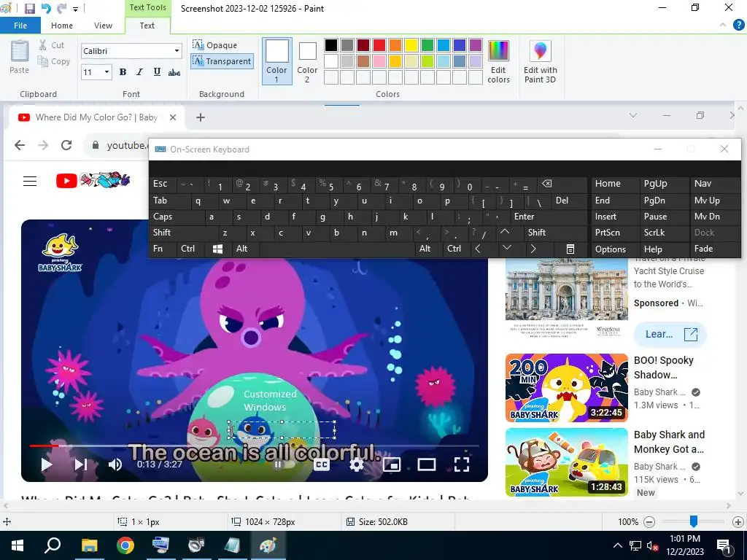
Task: Click the up arrow key on On-Screen Keyboard
Action: point(505,233)
